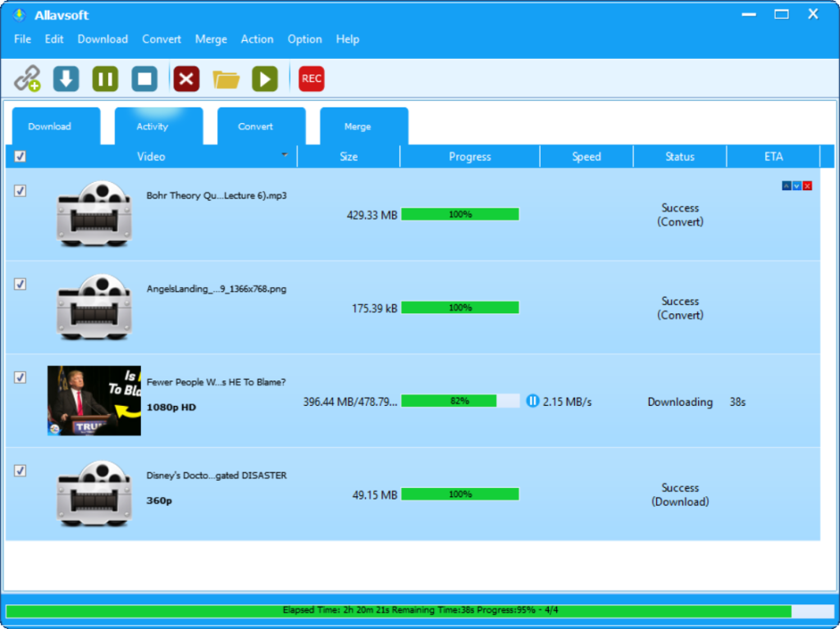Move the Bohr Theory item down in queue

click(796, 186)
